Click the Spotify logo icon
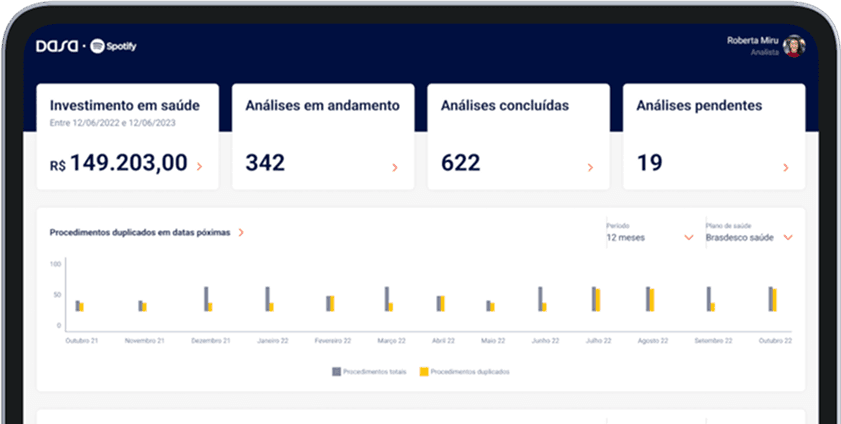Screen dimensions: 841x424 coord(97,46)
